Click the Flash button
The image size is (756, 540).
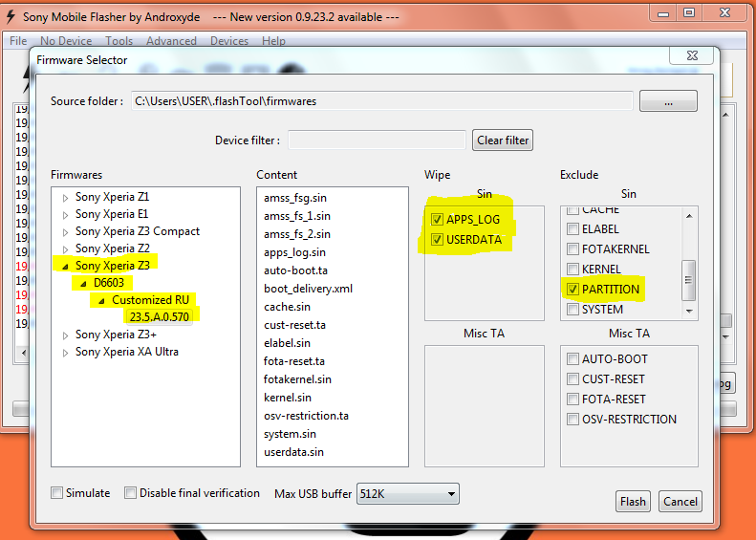click(633, 502)
